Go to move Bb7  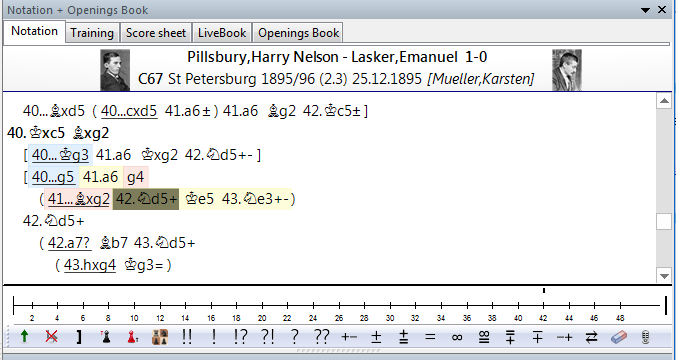pos(113,243)
